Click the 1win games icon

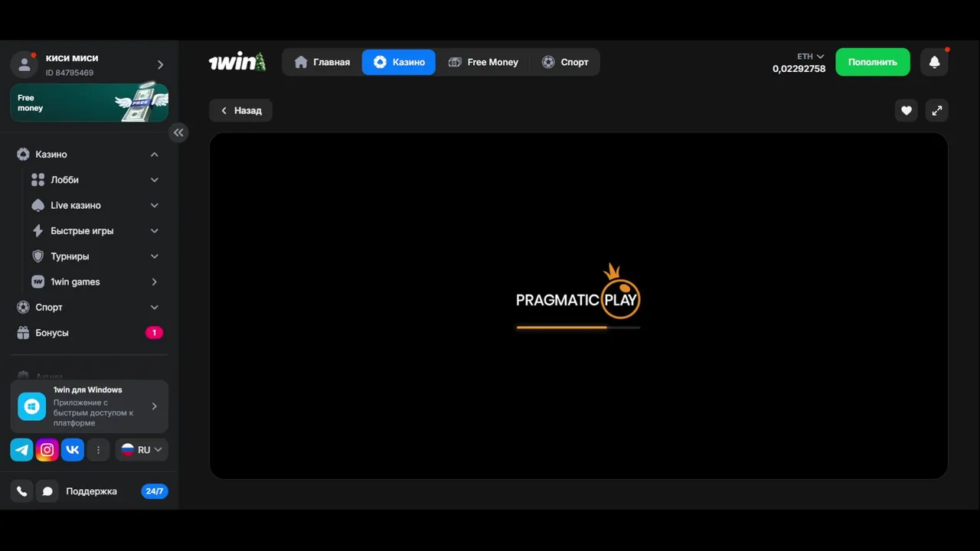[38, 282]
